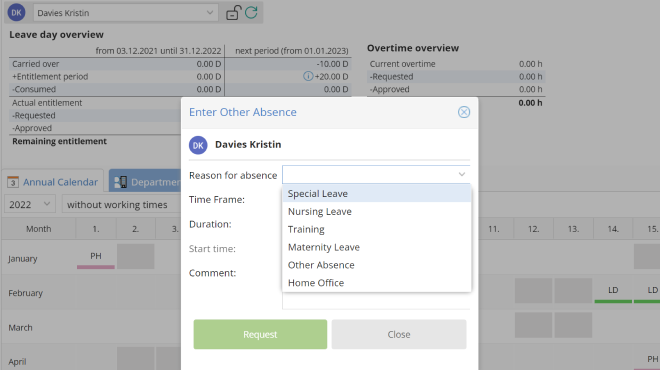Click the unlock padlock icon
660x370 pixels.
coord(234,13)
